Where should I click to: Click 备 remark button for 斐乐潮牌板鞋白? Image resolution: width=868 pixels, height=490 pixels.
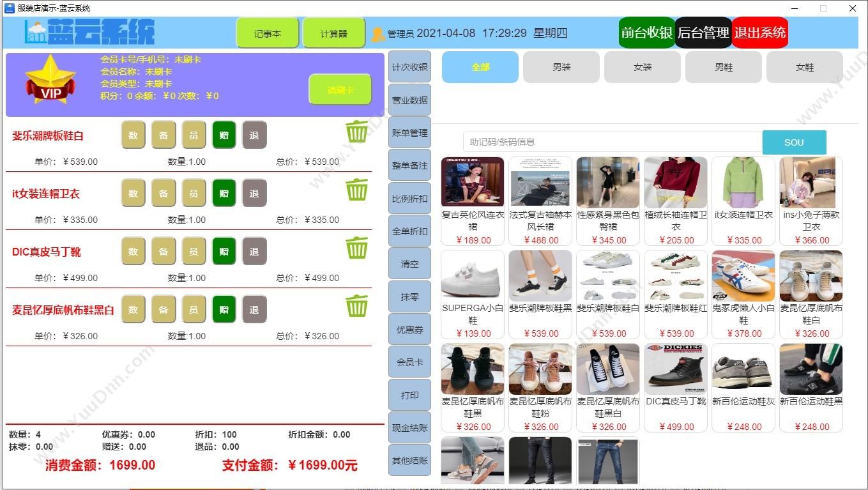click(x=164, y=135)
